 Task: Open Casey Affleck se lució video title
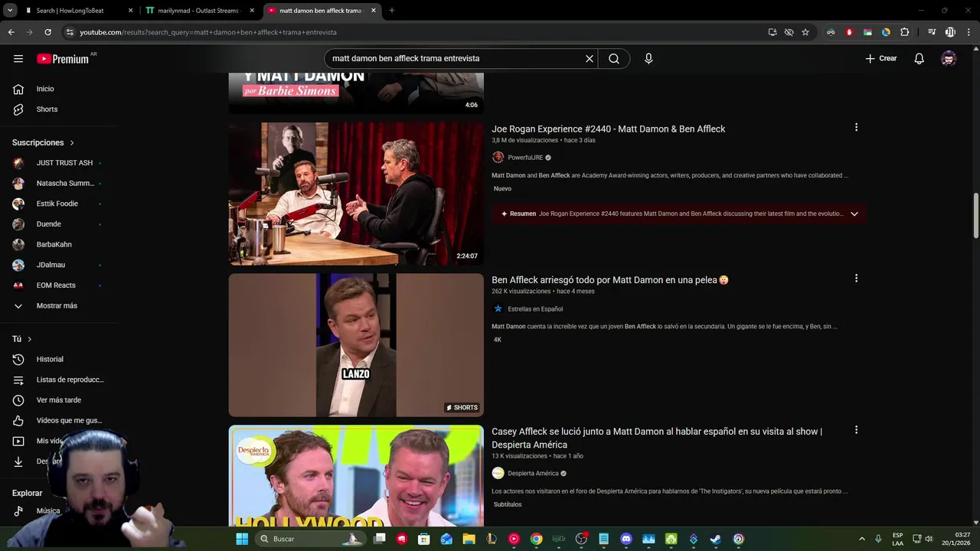(657, 438)
